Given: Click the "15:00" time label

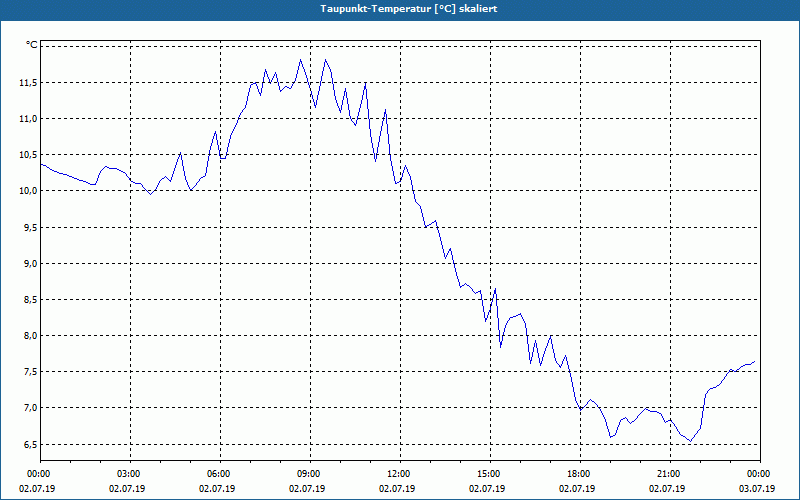Looking at the screenshot, I should coord(490,474).
